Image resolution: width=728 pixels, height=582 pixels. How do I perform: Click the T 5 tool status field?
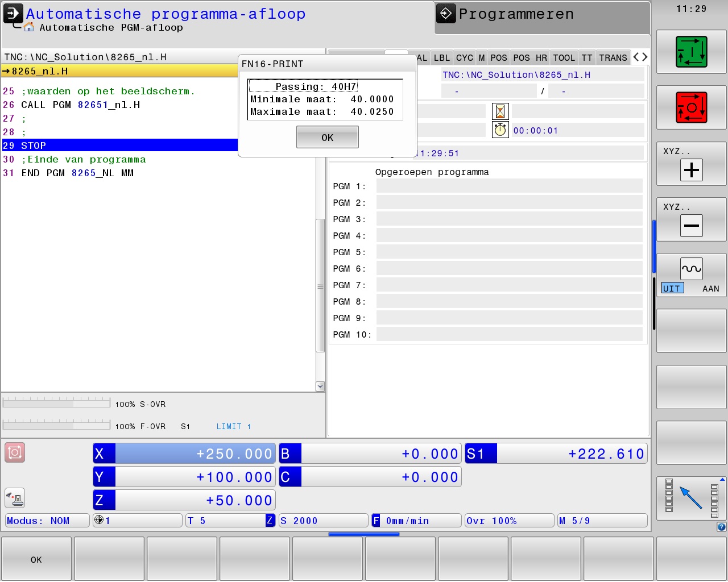pos(230,521)
